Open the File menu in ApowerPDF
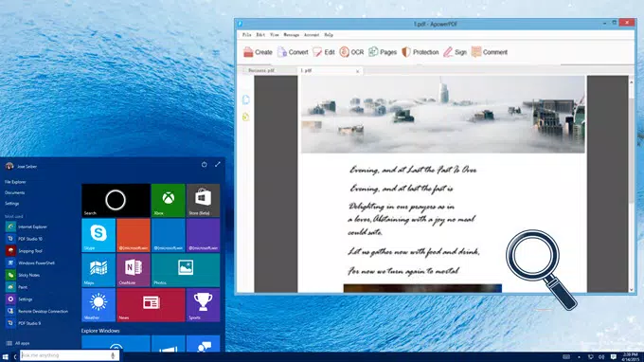644x362 pixels. (x=246, y=35)
